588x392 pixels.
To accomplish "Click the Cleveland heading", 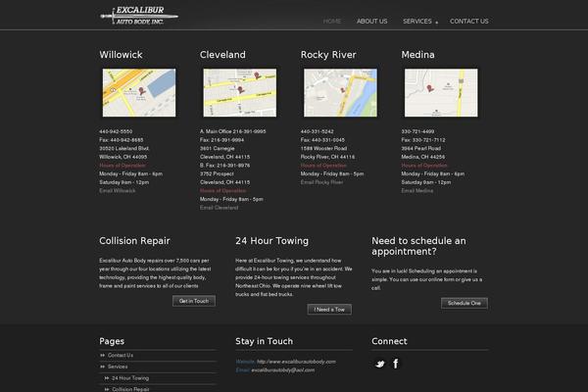I will pos(222,55).
